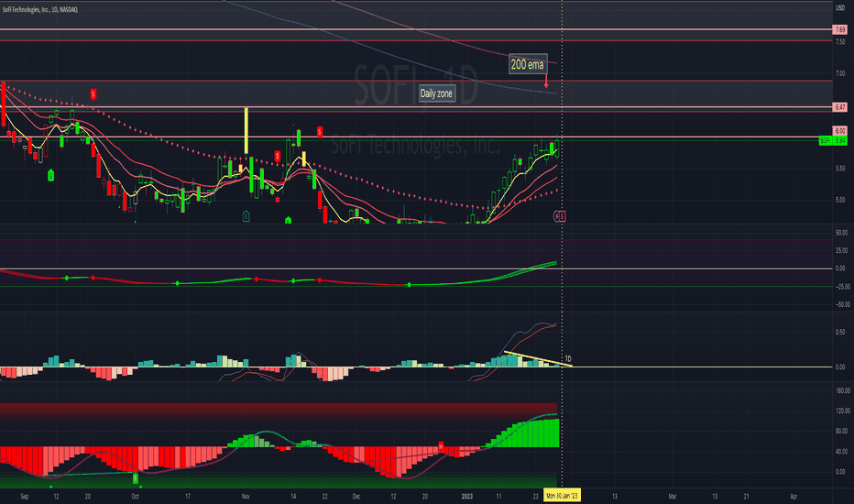Click the 7.69 price level label
This screenshot has width=854, height=504.
pyautogui.click(x=840, y=29)
